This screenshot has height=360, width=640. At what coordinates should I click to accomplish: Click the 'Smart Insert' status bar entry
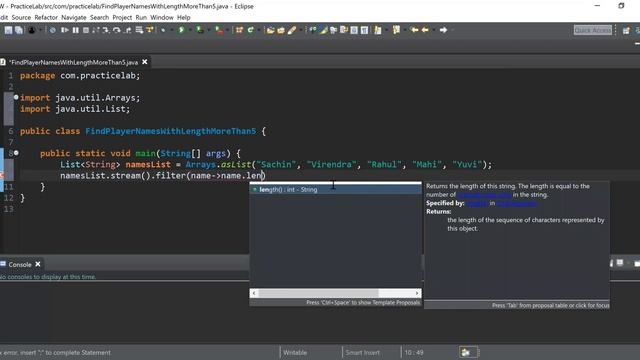pos(362,353)
